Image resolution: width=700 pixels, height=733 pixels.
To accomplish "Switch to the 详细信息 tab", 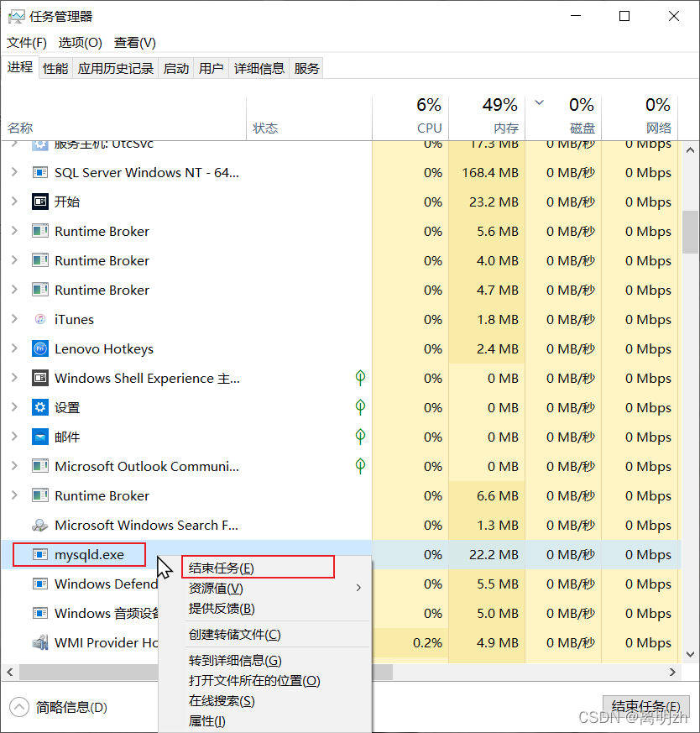I will [x=259, y=69].
